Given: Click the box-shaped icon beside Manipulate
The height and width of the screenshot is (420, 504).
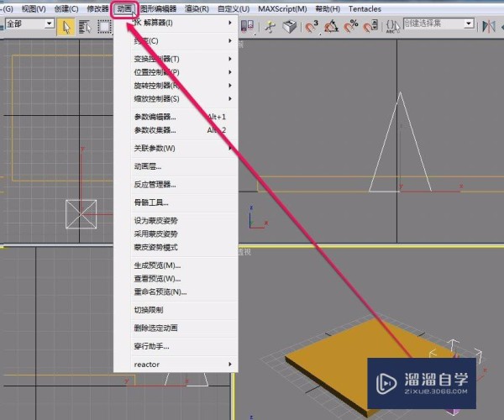Looking at the screenshot, I should [x=289, y=27].
